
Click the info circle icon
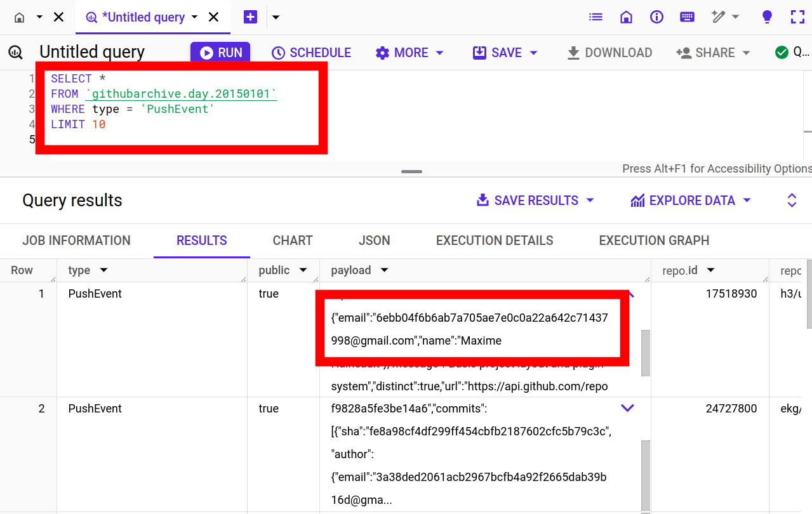(x=656, y=17)
